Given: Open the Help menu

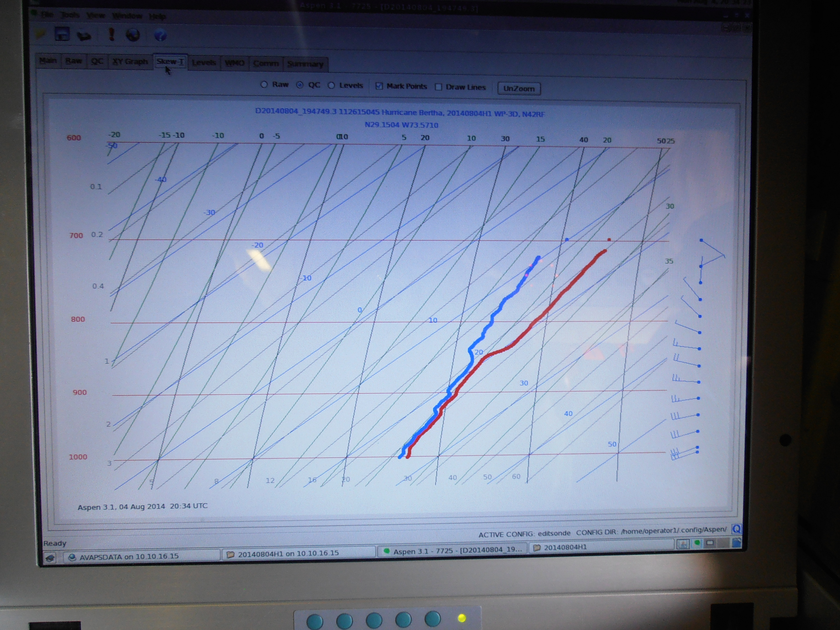Looking at the screenshot, I should click(157, 16).
